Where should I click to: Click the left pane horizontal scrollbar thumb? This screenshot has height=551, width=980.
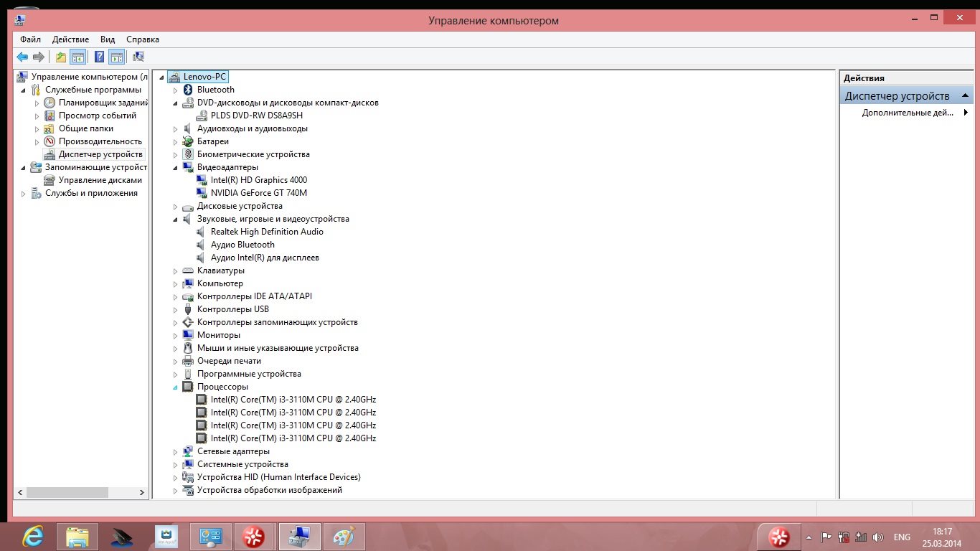67,493
